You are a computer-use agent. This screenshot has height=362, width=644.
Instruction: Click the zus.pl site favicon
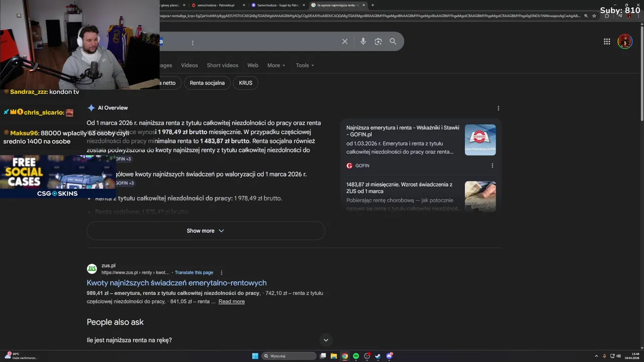point(92,269)
